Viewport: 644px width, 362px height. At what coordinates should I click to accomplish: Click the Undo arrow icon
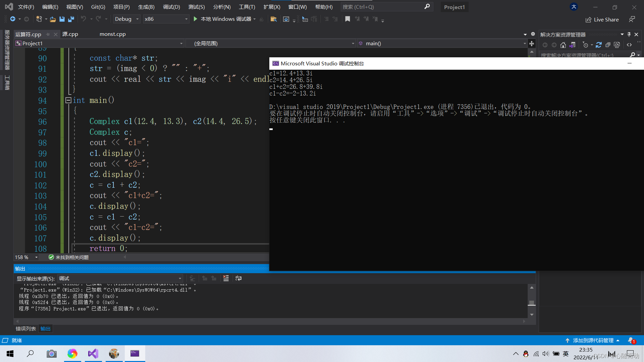click(x=84, y=19)
